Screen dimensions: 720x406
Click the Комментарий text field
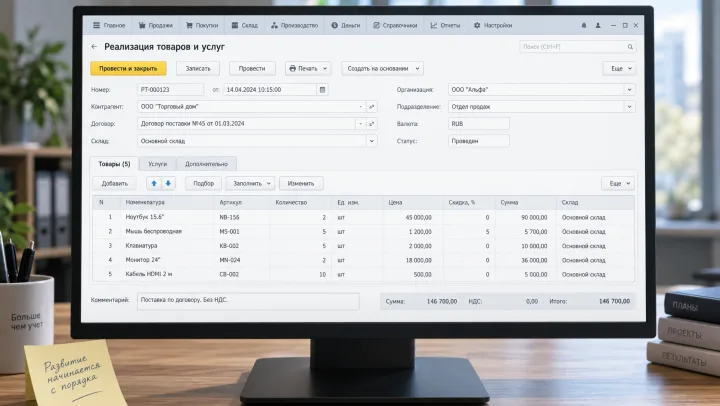point(248,301)
